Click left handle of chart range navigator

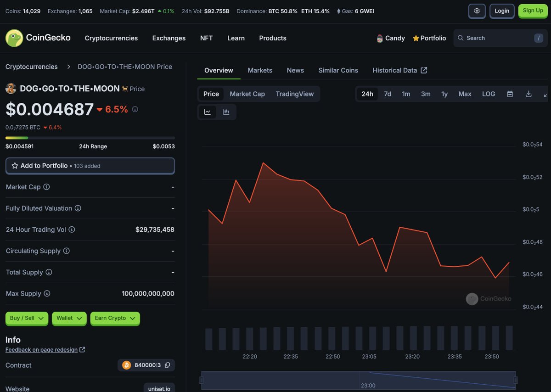click(201, 380)
